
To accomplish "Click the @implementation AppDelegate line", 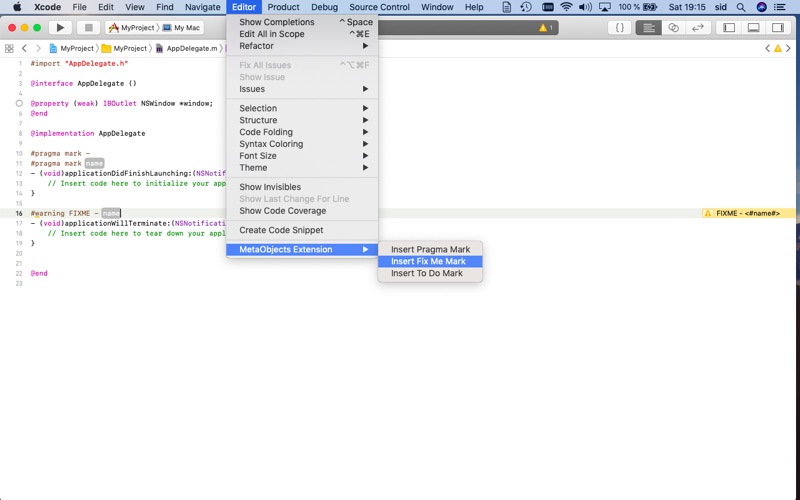I will [88, 133].
